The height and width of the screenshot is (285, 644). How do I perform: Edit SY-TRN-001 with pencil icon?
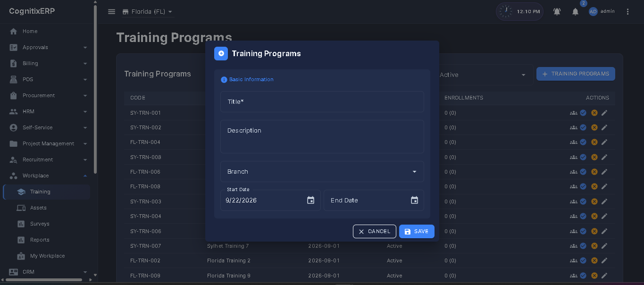point(604,113)
